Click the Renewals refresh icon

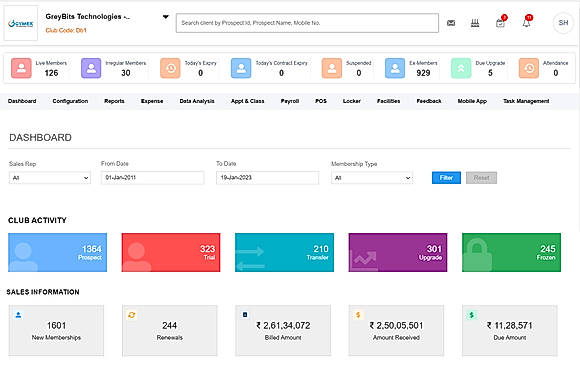[x=132, y=315]
